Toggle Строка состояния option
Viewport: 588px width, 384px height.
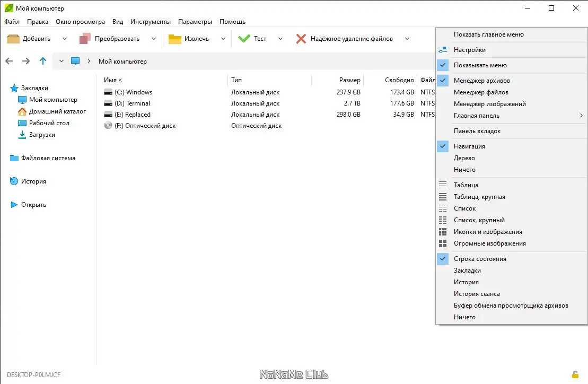pyautogui.click(x=512, y=259)
